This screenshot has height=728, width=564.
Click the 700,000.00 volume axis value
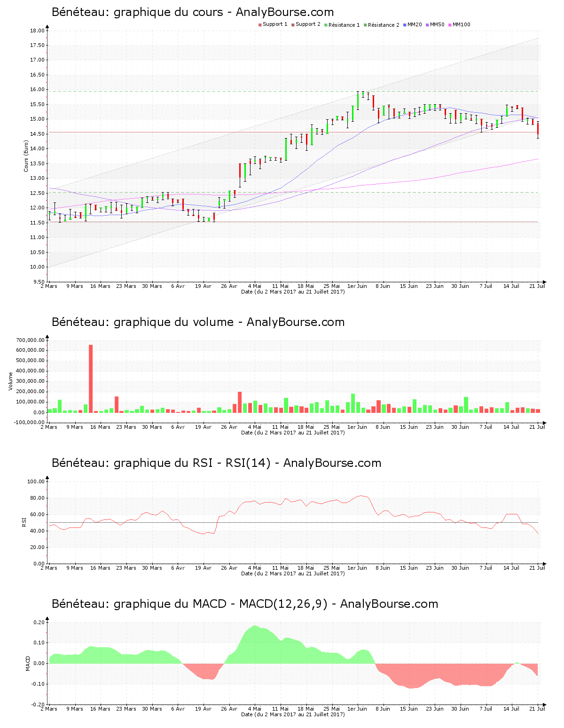pyautogui.click(x=30, y=340)
